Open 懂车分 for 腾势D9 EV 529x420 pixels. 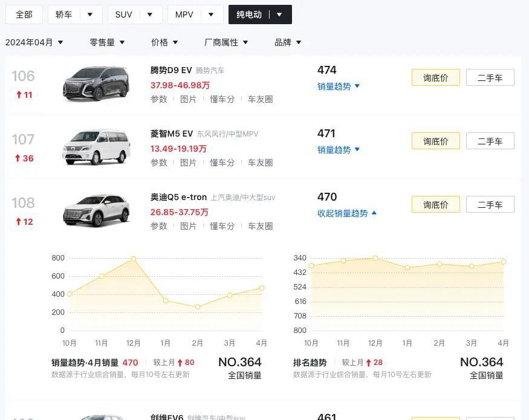click(x=222, y=99)
